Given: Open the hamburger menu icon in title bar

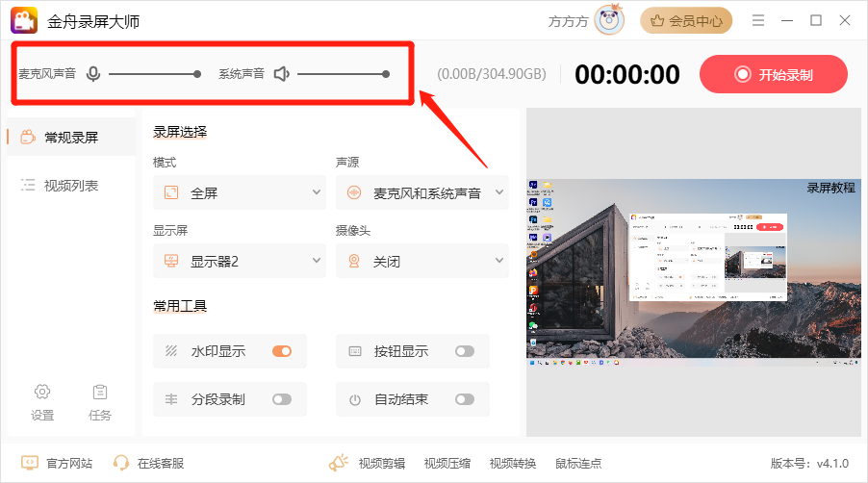Looking at the screenshot, I should coord(758,20).
